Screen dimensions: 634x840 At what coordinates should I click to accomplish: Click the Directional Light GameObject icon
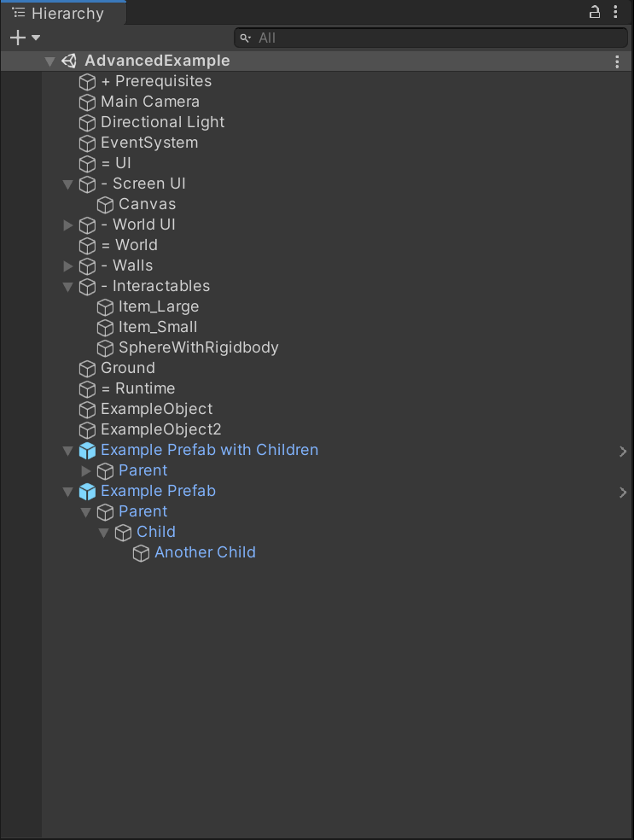tap(86, 122)
